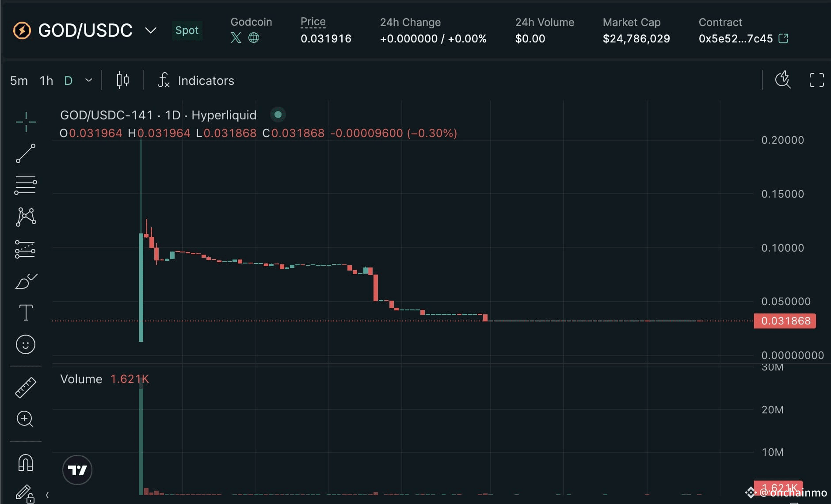The image size is (831, 504).
Task: Click the Price label in header
Action: (x=313, y=22)
